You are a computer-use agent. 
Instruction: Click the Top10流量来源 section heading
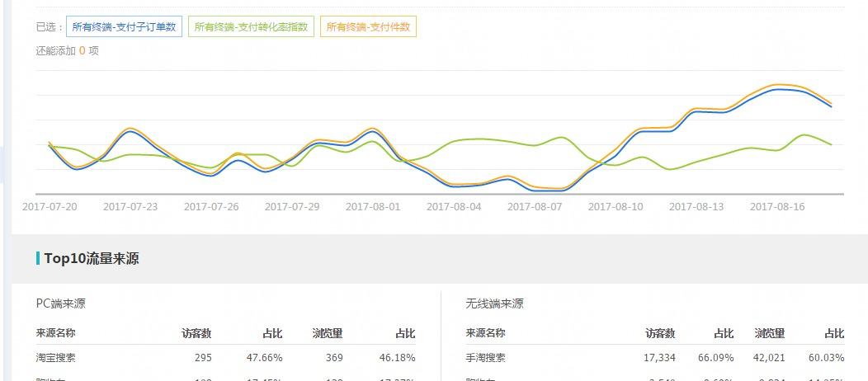(x=92, y=258)
